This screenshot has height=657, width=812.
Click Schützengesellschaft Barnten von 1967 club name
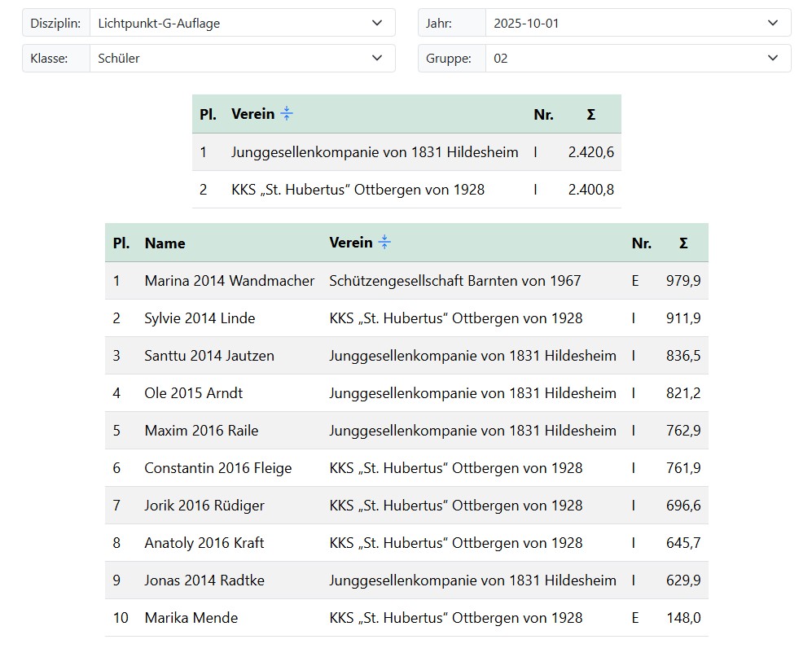(454, 281)
